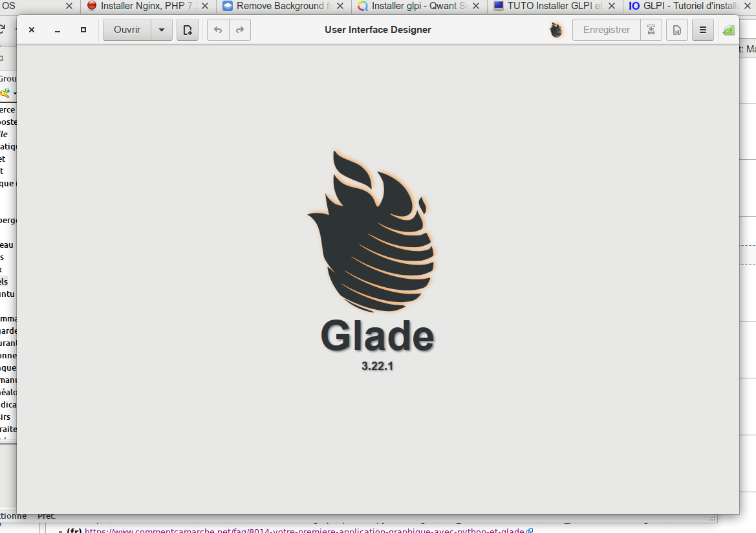Click the 3.22.1 version number text
The image size is (756, 533).
pos(378,366)
